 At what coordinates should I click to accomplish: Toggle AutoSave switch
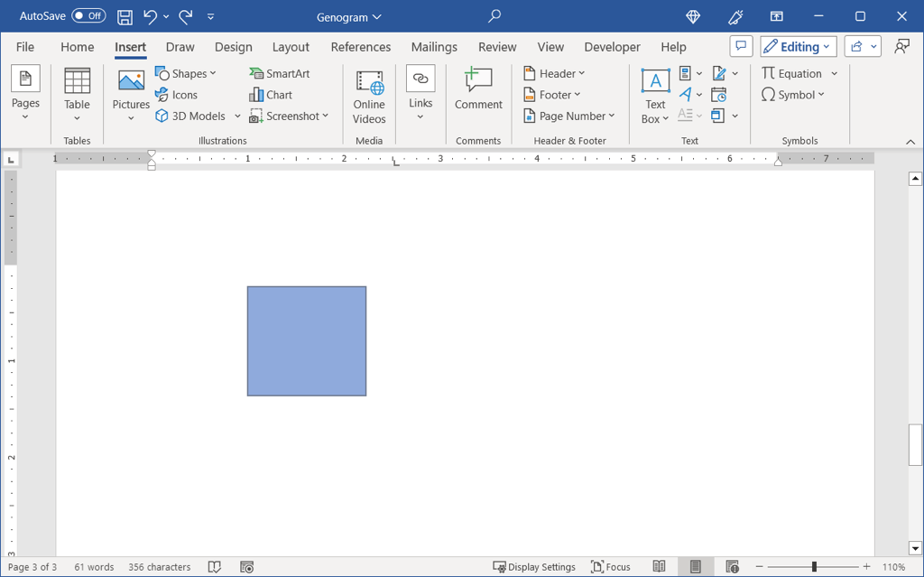click(88, 16)
